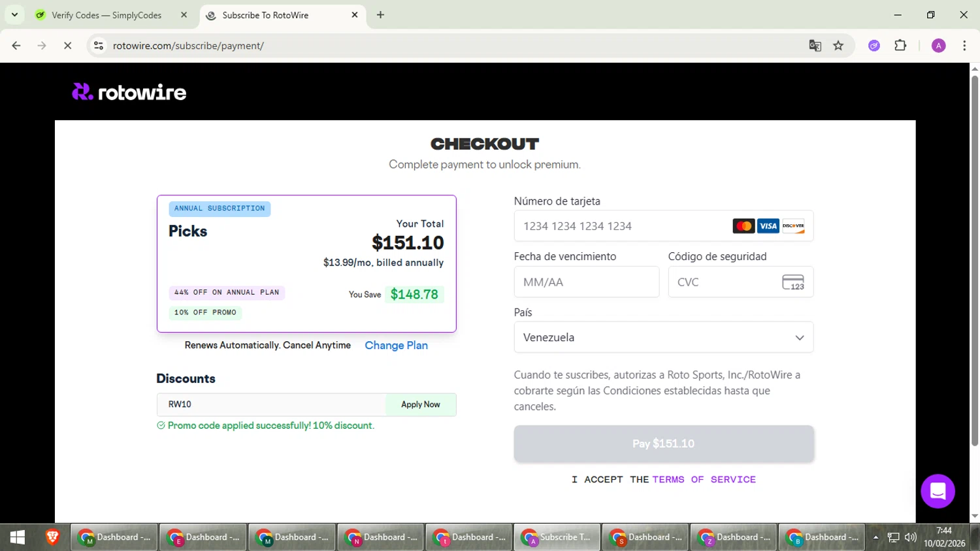Open a new browser tab
Viewport: 980px width, 551px height.
(x=380, y=15)
